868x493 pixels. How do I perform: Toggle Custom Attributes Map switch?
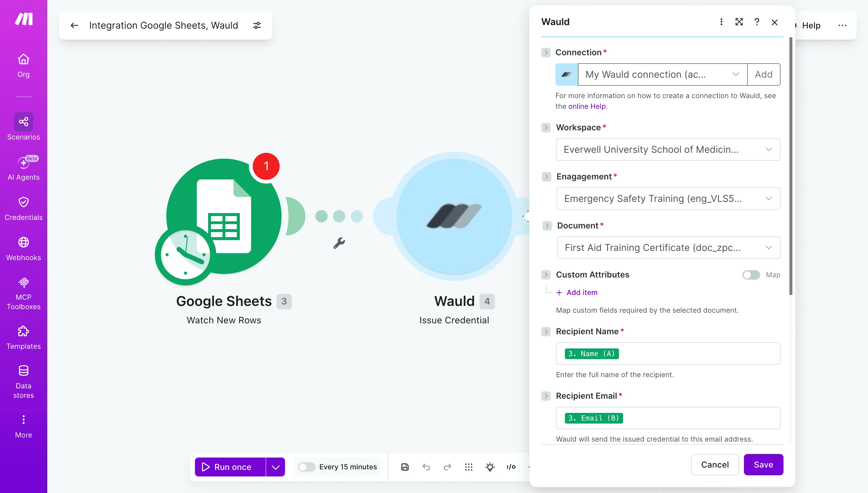pos(751,275)
